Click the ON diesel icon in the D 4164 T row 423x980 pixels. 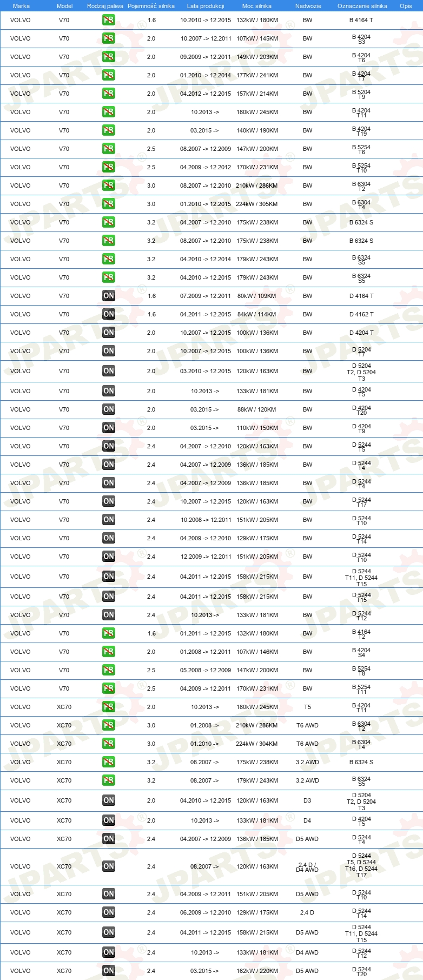tap(108, 296)
